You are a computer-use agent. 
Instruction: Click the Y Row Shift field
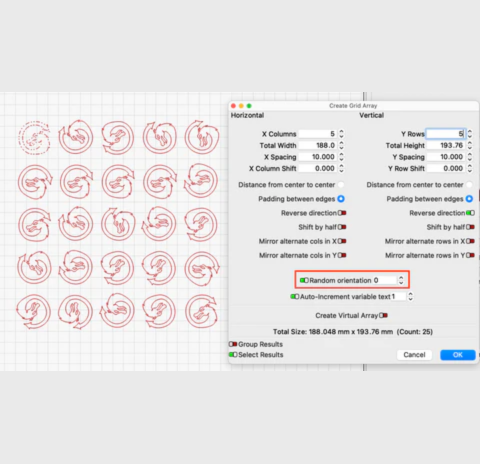[446, 168]
